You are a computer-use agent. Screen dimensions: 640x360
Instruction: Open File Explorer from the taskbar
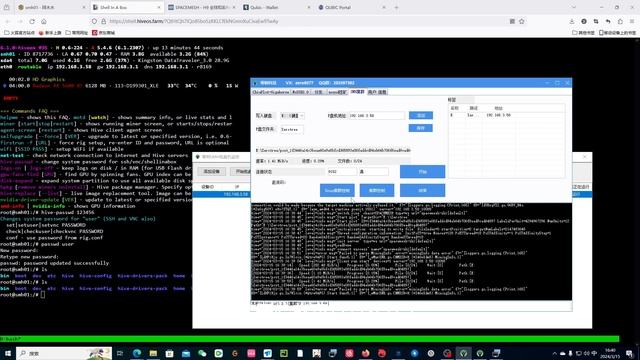point(153,353)
